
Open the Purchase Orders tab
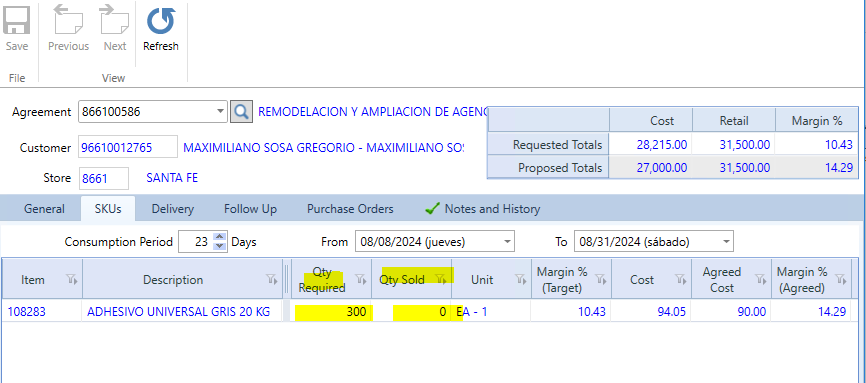click(350, 209)
